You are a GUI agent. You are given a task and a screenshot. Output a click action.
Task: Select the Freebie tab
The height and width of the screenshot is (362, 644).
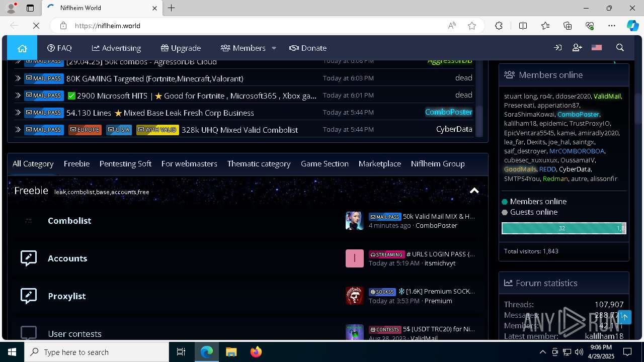[76, 163]
